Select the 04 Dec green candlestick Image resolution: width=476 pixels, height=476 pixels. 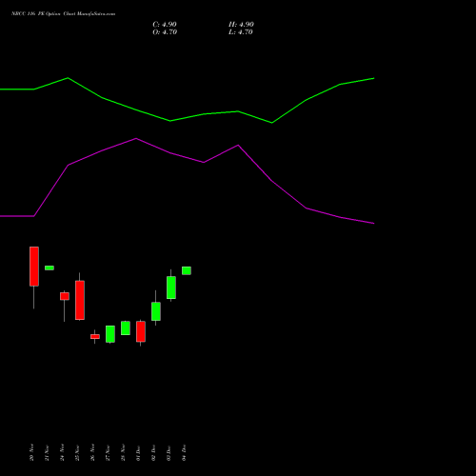click(187, 270)
